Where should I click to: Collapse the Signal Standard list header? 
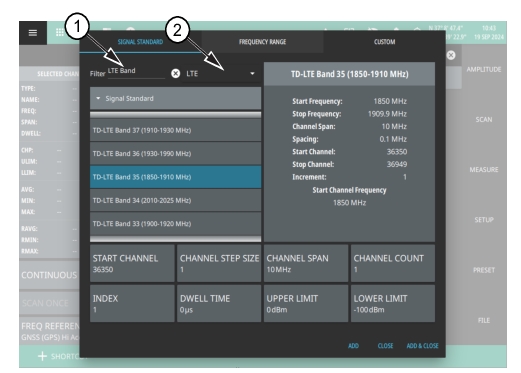[175, 98]
